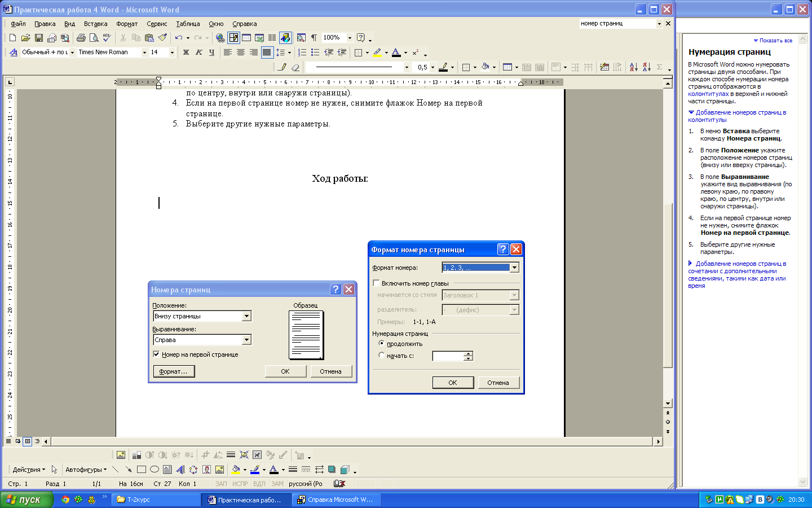The image size is (812, 508).
Task: Click the 'начать с:' number input field
Action: [x=448, y=356]
